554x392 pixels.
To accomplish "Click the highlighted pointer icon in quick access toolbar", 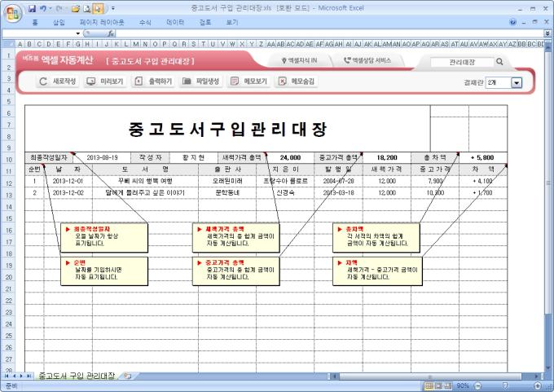I will [x=99, y=8].
